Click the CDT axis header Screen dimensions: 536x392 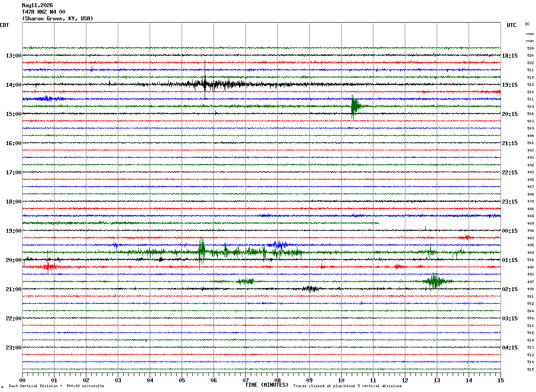[4, 25]
